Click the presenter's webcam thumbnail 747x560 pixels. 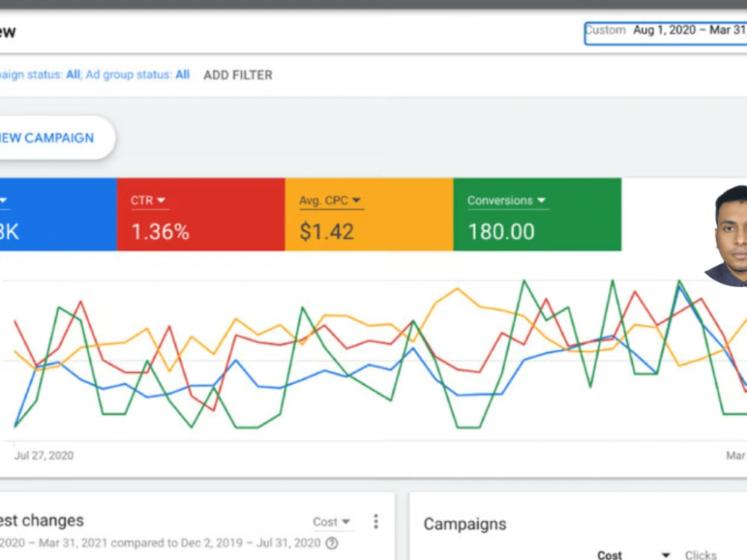(x=725, y=236)
